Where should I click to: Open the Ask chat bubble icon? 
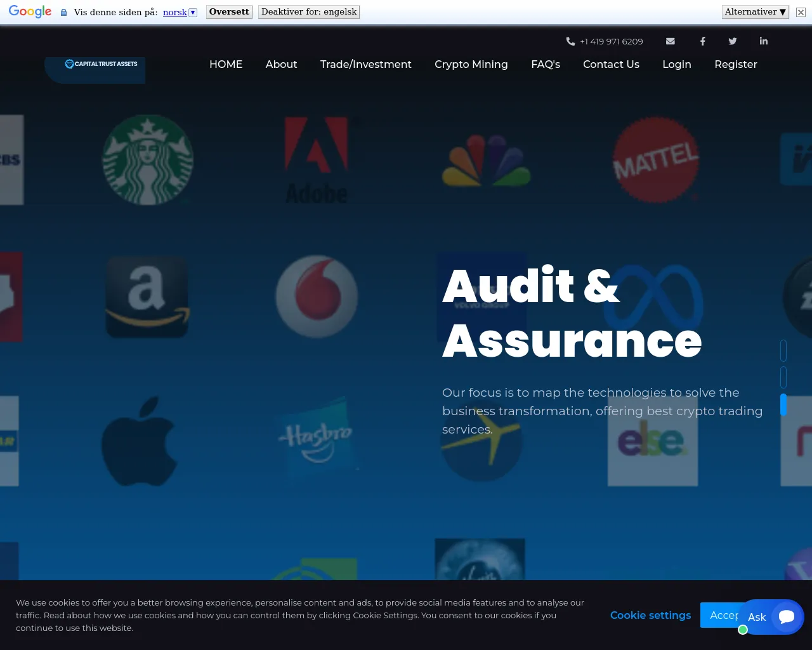[x=787, y=617]
